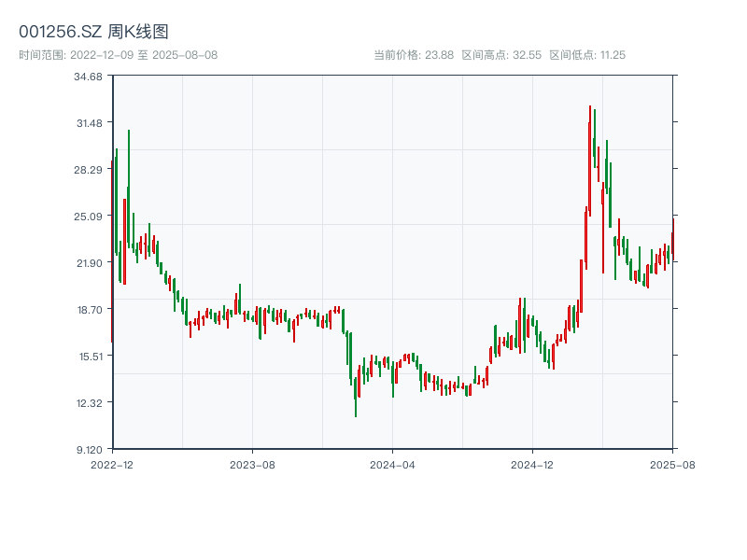Click the 区间高点 32.55 label
The image size is (747, 560).
click(x=501, y=55)
